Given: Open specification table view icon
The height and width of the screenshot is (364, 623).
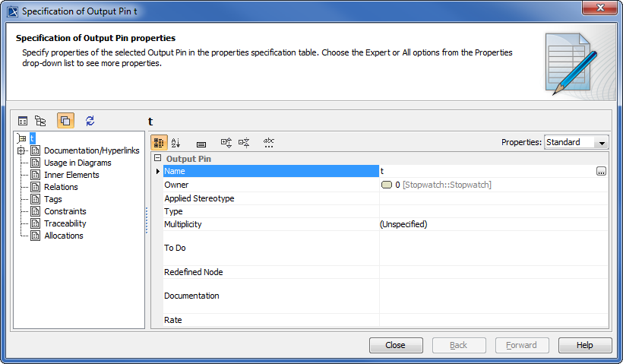Looking at the screenshot, I should point(23,121).
